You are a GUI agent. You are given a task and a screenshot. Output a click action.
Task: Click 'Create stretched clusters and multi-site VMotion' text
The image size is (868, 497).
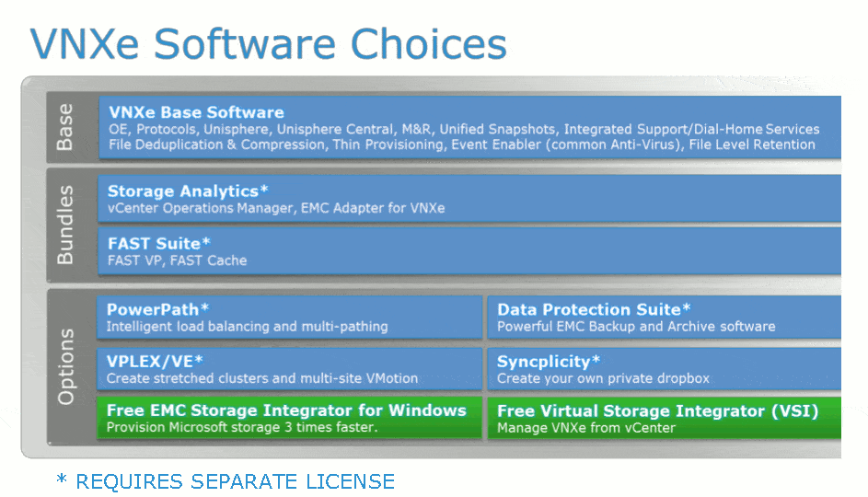tap(262, 378)
